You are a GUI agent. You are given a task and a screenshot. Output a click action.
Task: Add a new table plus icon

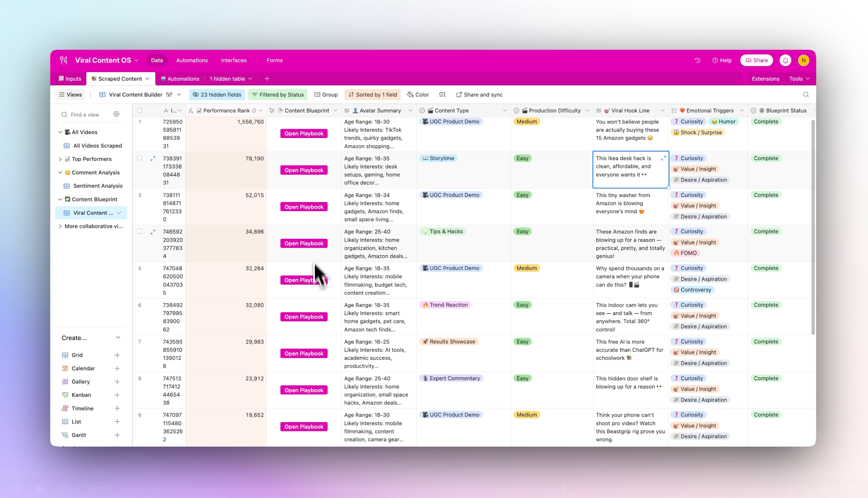coord(267,78)
